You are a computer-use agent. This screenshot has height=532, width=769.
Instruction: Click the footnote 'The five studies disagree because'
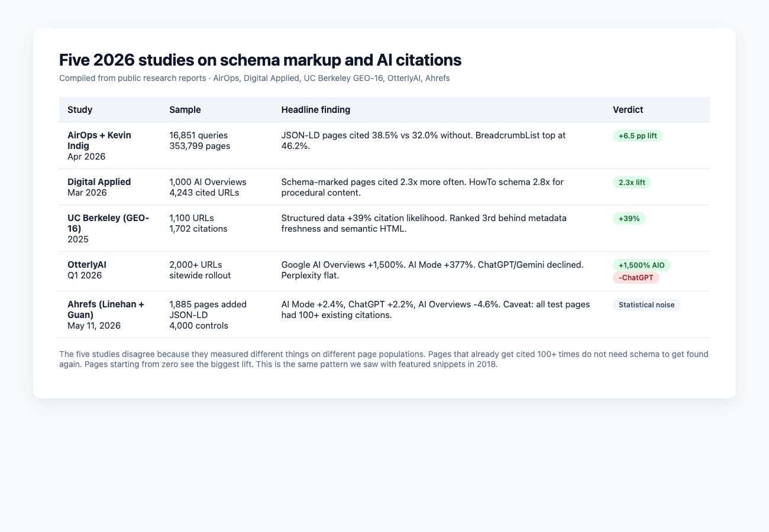click(x=384, y=359)
